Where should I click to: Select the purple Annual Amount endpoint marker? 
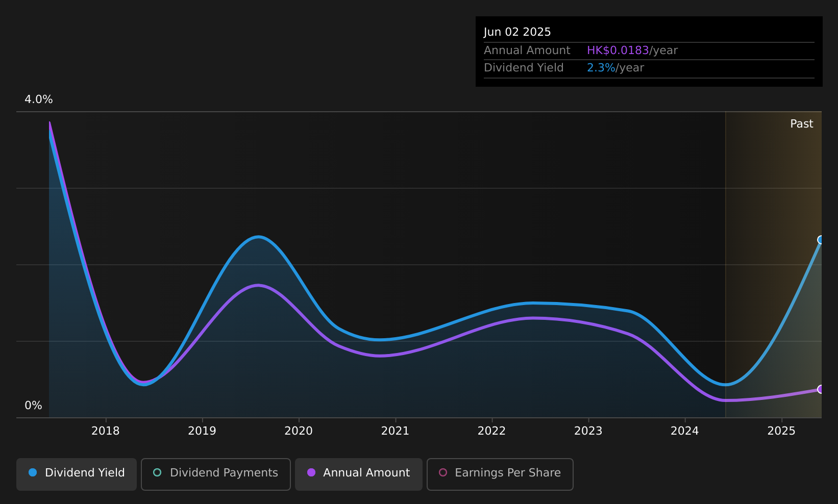pos(821,389)
